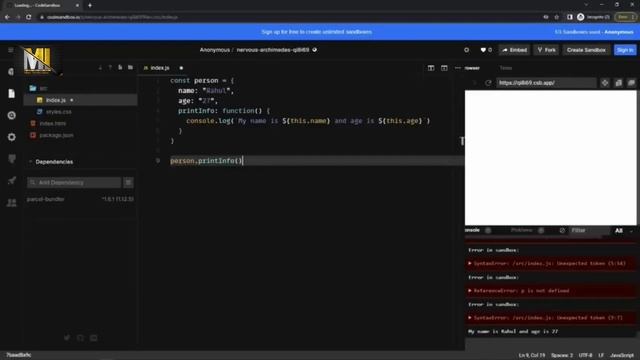Click UTF-8 encoding in status bar
Screen dimensions: 640x360
[585, 356]
